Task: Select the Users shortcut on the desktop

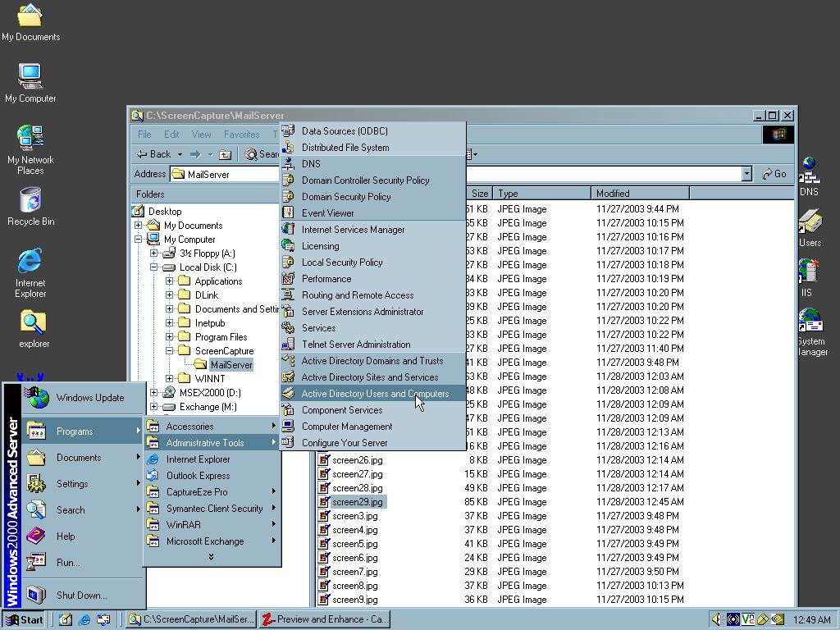Action: pyautogui.click(x=810, y=228)
